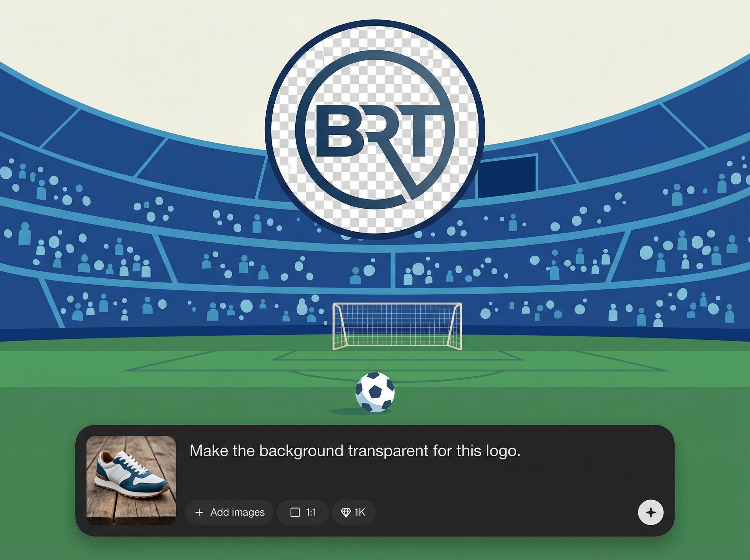Click the soccer ball on the field

[375, 392]
